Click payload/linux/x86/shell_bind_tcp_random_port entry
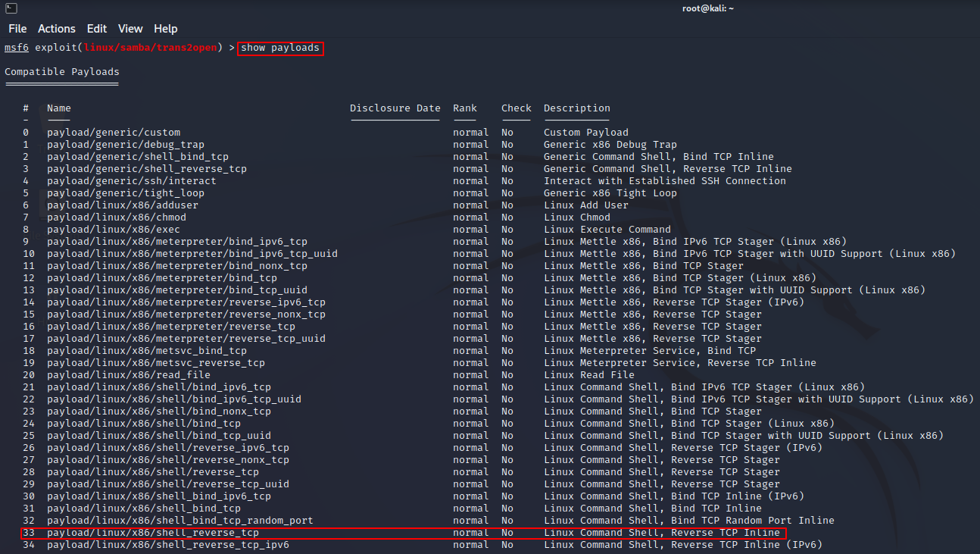The width and height of the screenshot is (980, 554). (180, 521)
